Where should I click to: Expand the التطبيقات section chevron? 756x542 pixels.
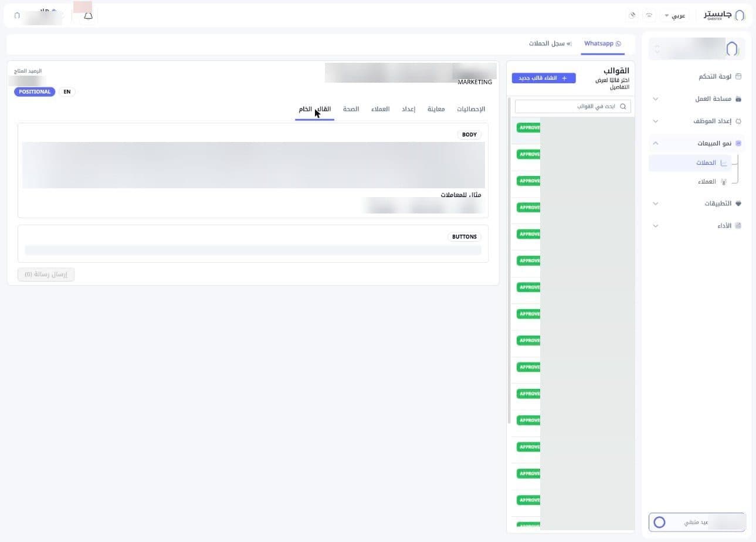[x=656, y=204]
